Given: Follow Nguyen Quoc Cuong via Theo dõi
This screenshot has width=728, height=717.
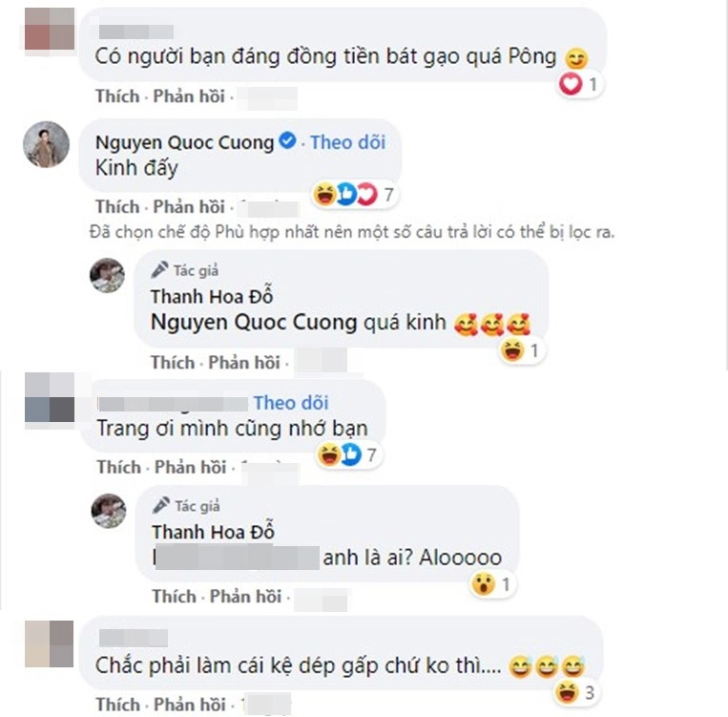Looking at the screenshot, I should 347,142.
